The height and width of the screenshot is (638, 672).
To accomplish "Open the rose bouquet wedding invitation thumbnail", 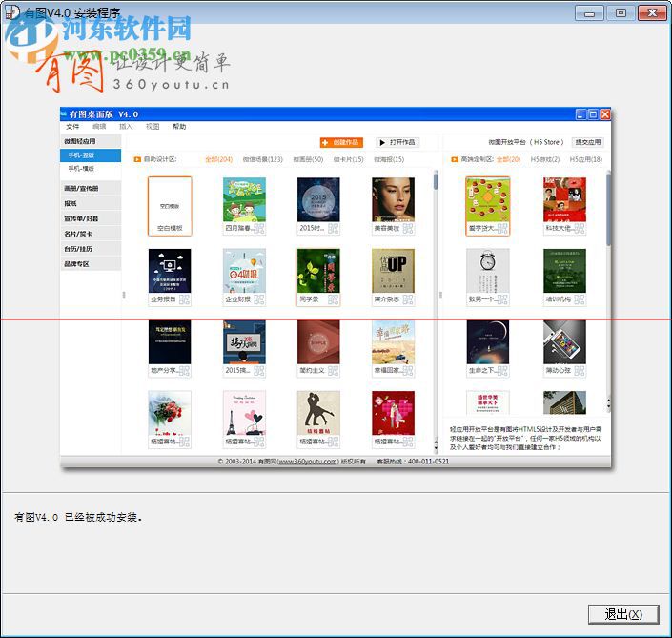I will pos(170,413).
